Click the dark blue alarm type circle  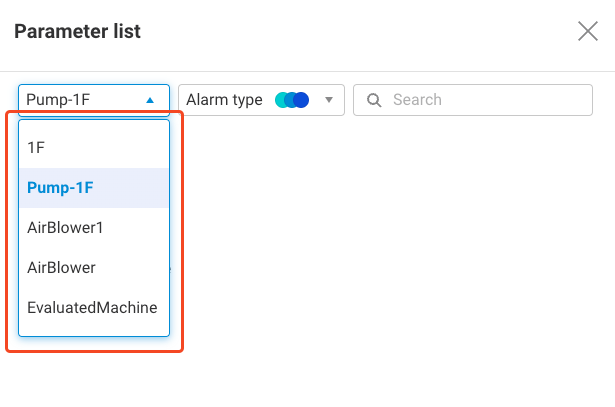pos(301,100)
